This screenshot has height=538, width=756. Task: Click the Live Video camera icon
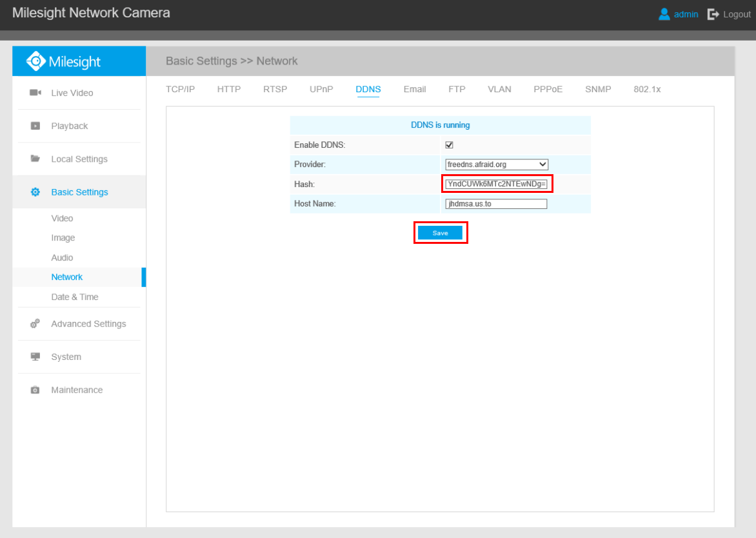click(x=35, y=92)
